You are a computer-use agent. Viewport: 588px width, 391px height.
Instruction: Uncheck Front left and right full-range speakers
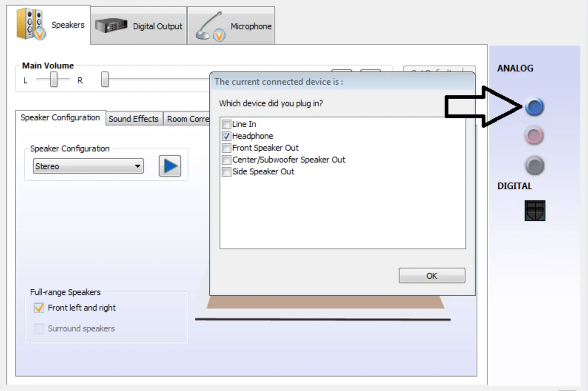click(39, 308)
